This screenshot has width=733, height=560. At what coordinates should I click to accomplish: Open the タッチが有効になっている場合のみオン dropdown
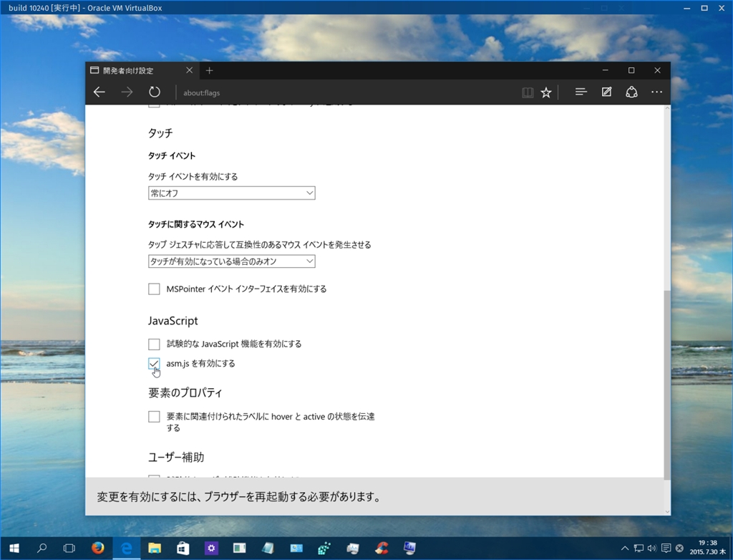(232, 261)
